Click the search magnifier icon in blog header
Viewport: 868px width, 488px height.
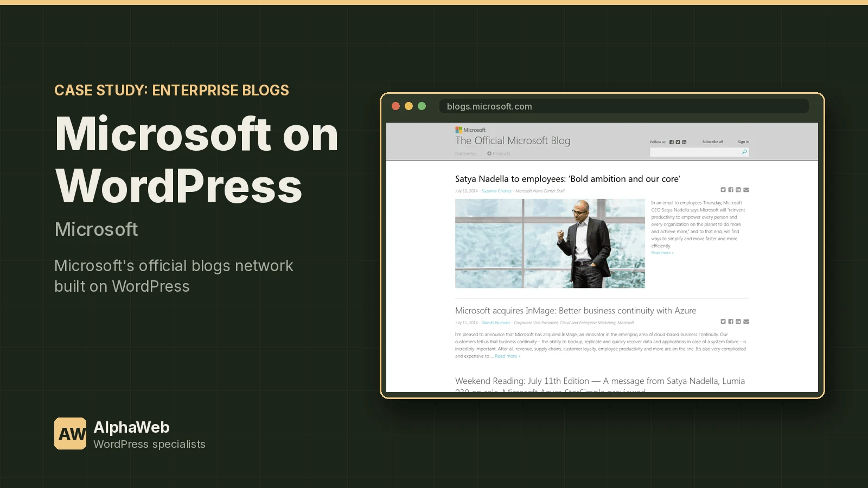point(744,152)
